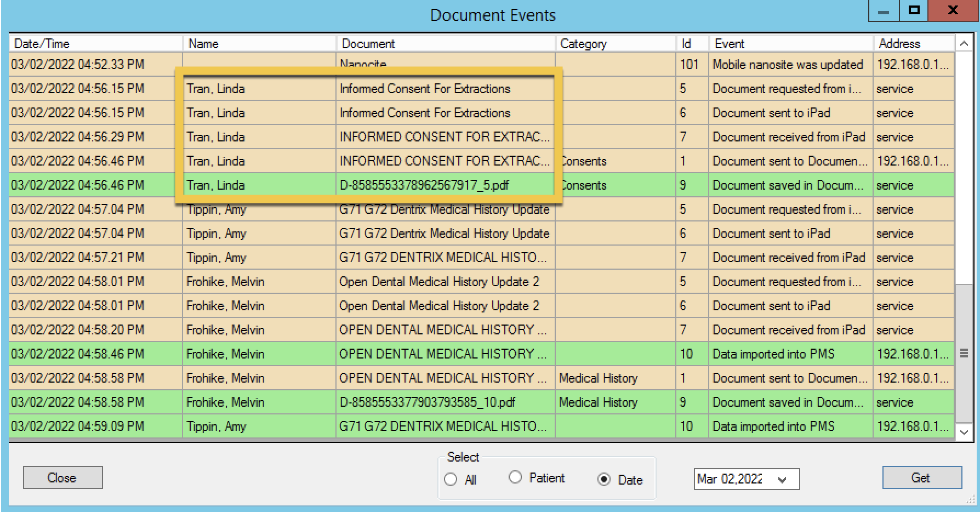Click 'Tippin, Amy' in the 04:59.09 row
This screenshot has height=512, width=980.
click(x=216, y=426)
